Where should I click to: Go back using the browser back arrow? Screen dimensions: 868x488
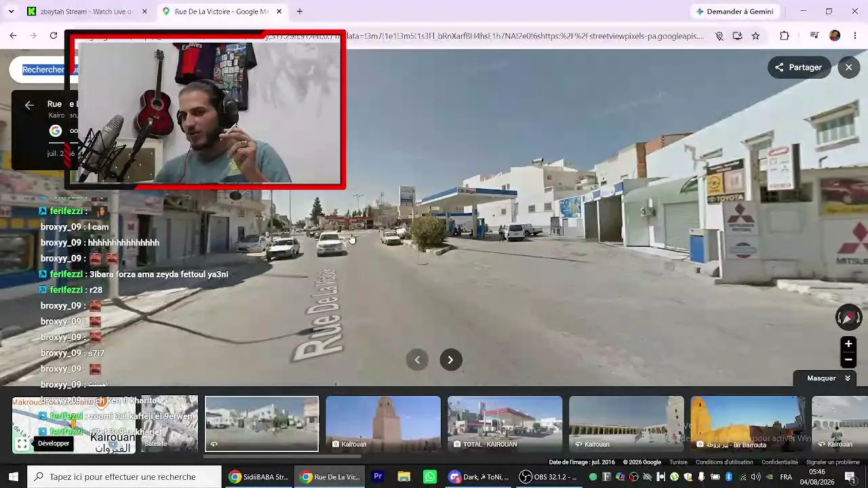[13, 36]
